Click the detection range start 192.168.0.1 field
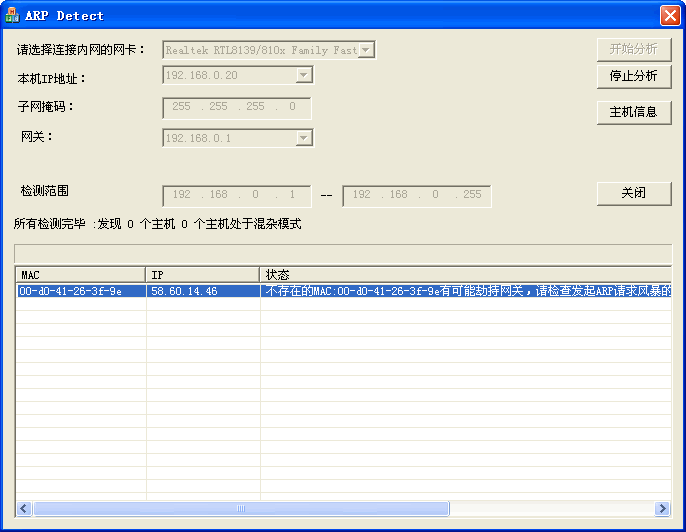The image size is (686, 532). click(237, 196)
